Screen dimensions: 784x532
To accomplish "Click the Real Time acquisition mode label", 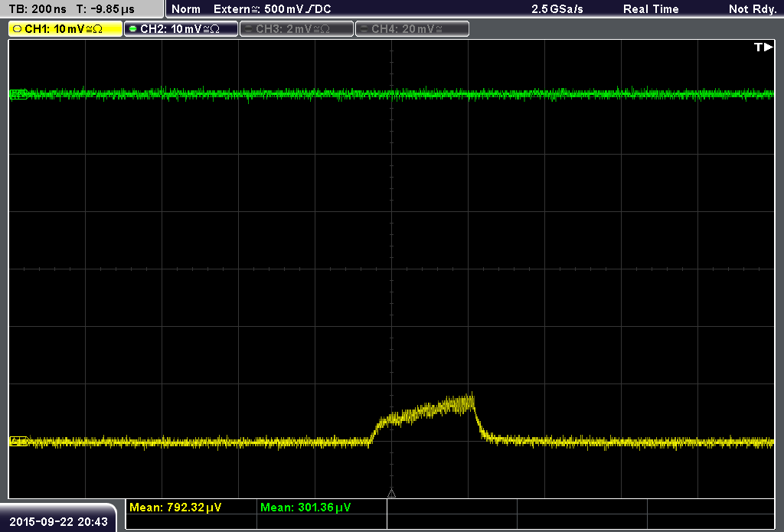I will click(x=651, y=9).
